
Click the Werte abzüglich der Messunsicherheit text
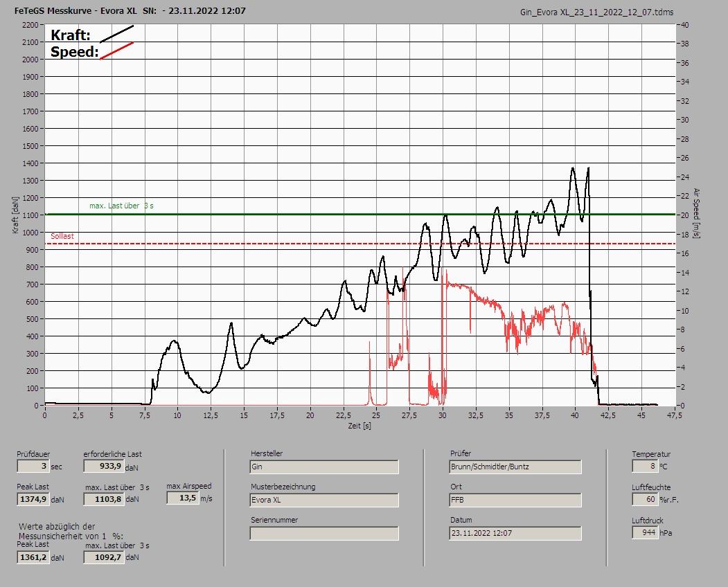coord(71,532)
